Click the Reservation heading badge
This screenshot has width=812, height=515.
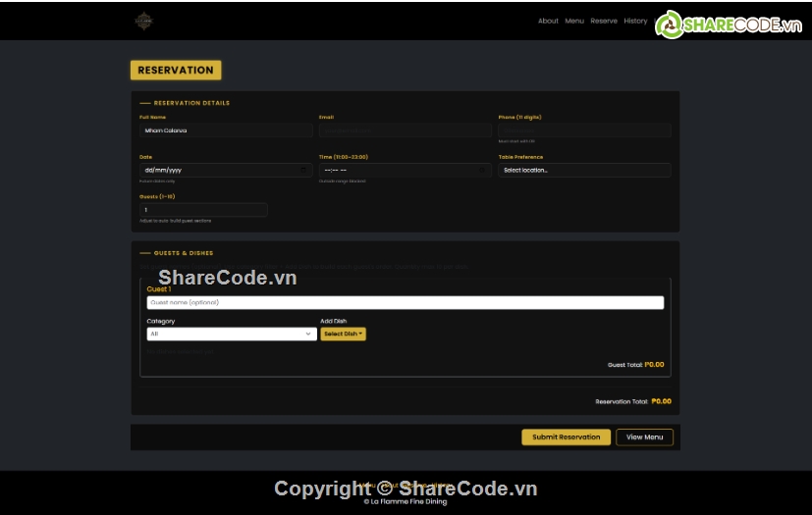click(176, 71)
